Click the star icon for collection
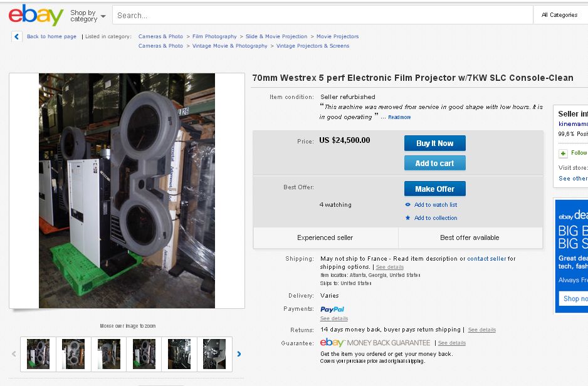The height and width of the screenshot is (386, 588). pyautogui.click(x=408, y=218)
